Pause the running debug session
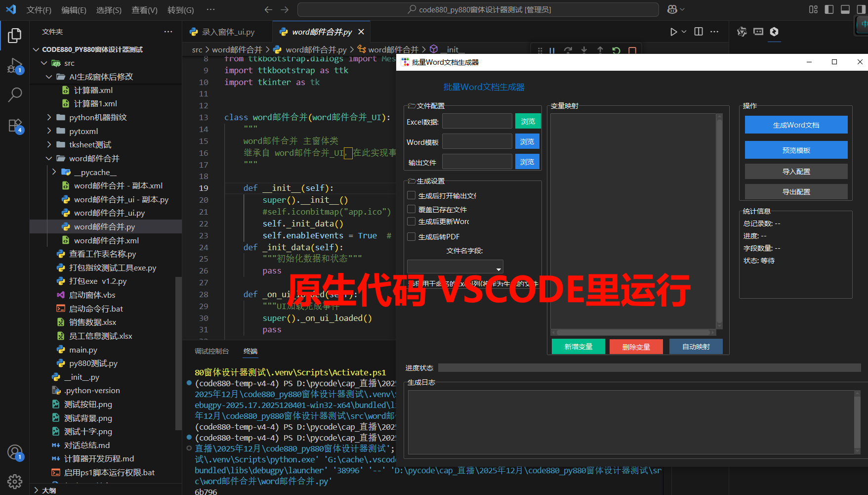This screenshot has height=495, width=868. coord(552,50)
